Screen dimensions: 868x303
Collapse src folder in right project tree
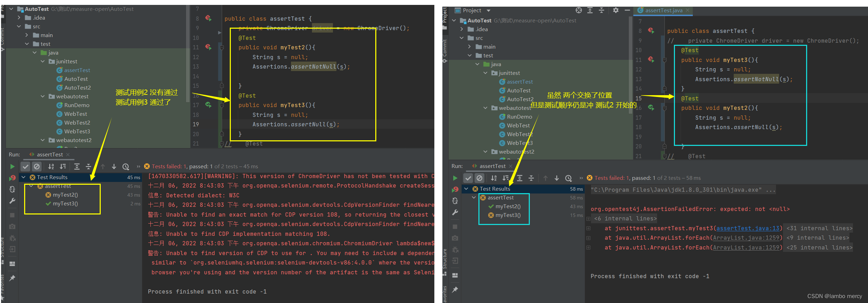462,38
